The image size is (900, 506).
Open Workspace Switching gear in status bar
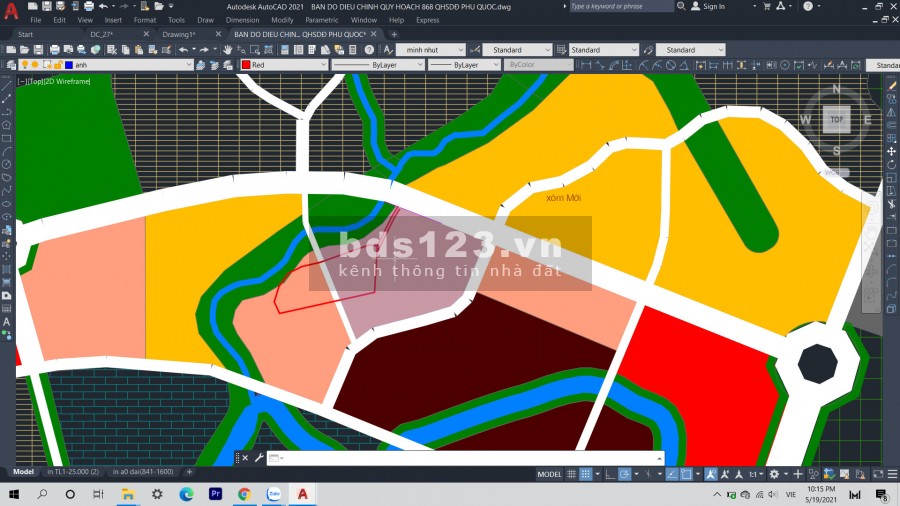point(774,474)
